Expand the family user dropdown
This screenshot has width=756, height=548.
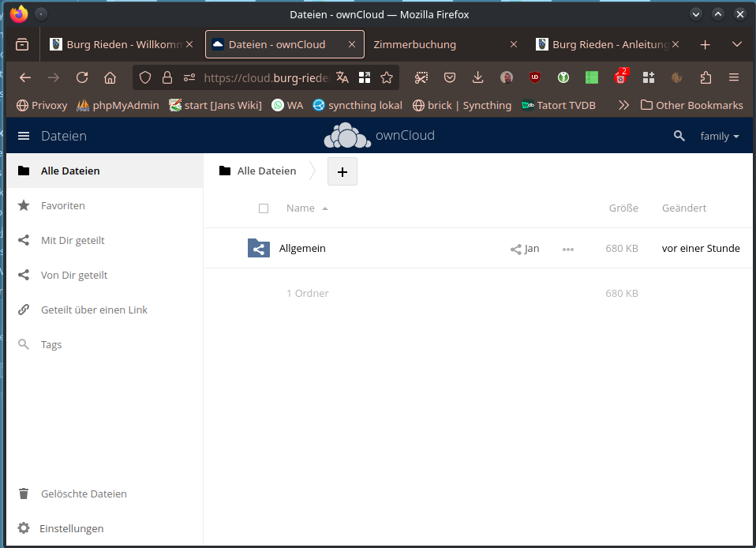pos(720,136)
